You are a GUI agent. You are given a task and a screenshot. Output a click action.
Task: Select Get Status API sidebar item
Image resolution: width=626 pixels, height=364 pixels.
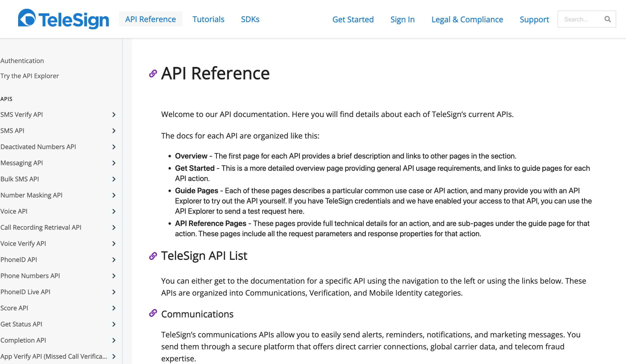point(21,324)
